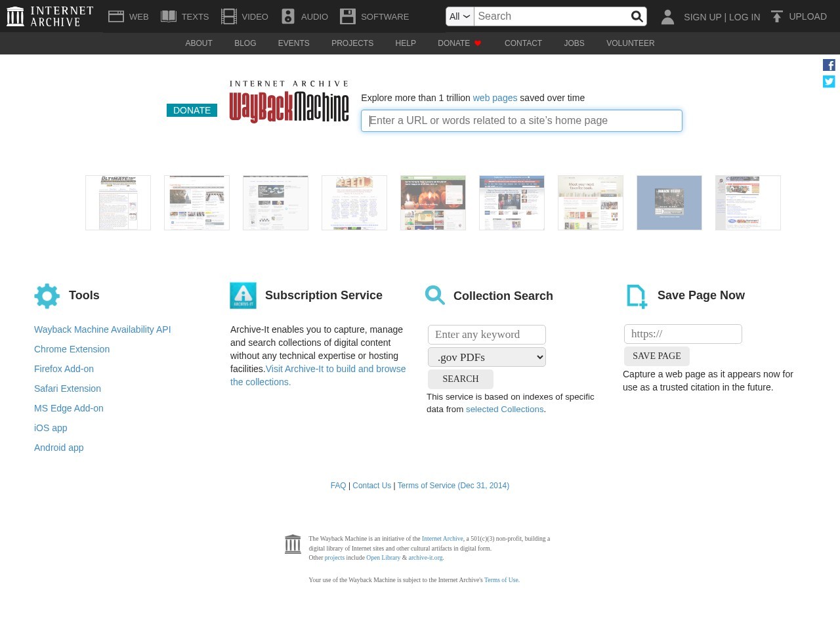
Task: Open the Events menu item
Action: (x=293, y=43)
